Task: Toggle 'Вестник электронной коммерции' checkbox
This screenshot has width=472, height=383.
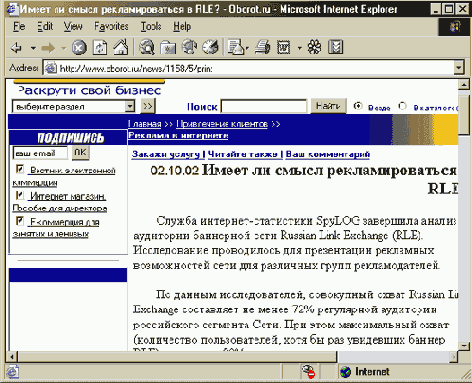Action: point(20,169)
